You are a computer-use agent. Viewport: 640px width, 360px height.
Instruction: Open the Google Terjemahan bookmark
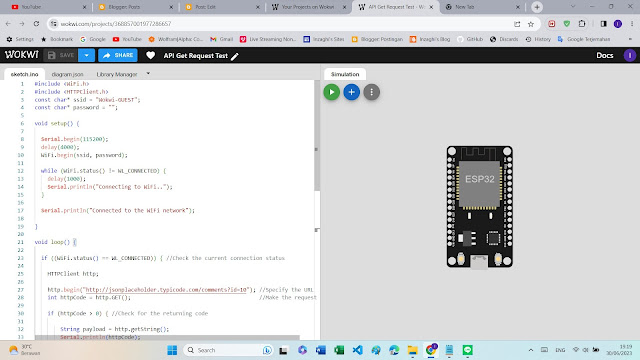click(584, 39)
